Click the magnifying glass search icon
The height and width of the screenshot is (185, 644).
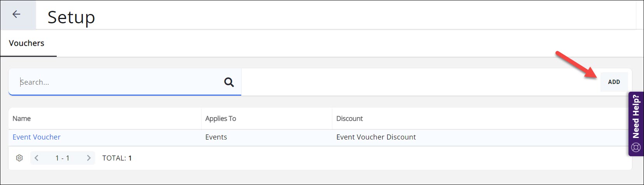click(229, 82)
